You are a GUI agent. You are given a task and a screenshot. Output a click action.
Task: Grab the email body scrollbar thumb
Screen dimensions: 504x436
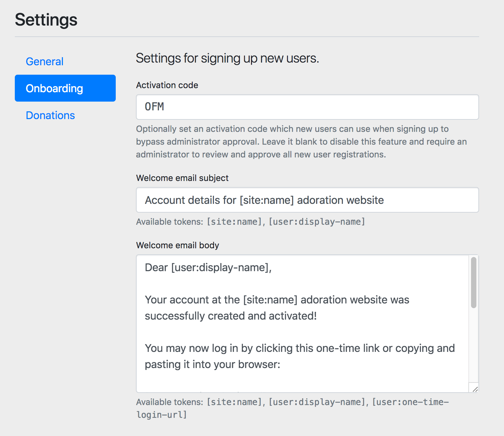coord(473,283)
